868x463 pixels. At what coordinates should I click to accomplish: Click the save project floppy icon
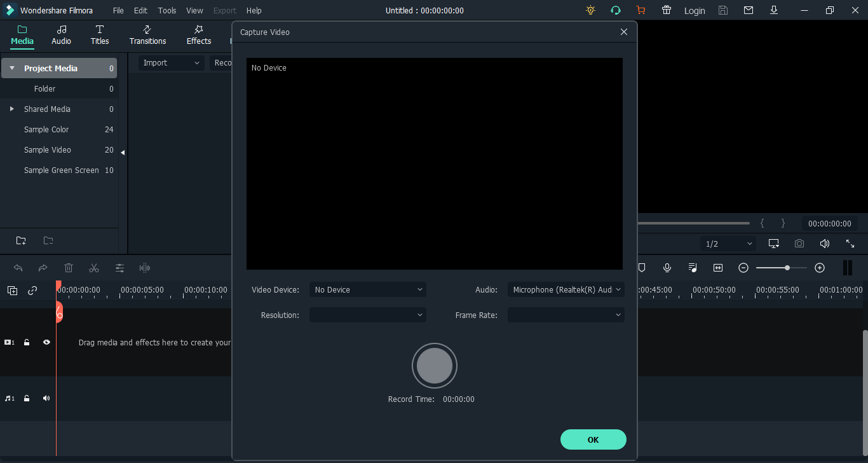coord(723,10)
